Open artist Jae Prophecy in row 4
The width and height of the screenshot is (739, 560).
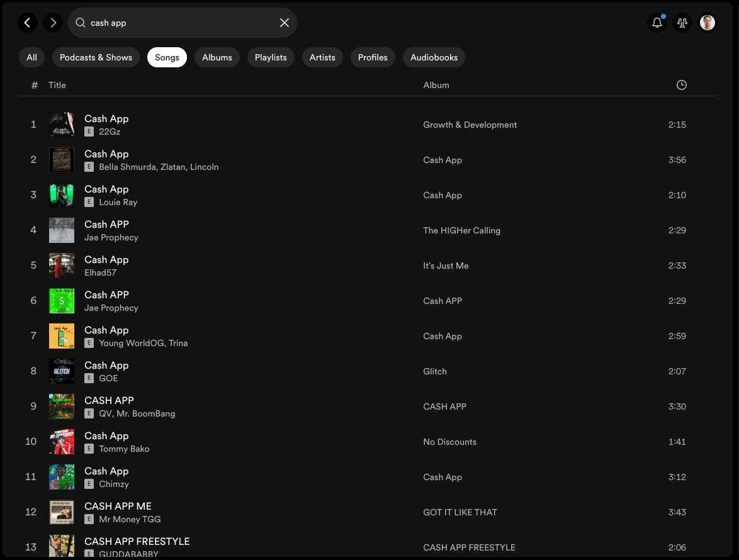pos(111,238)
